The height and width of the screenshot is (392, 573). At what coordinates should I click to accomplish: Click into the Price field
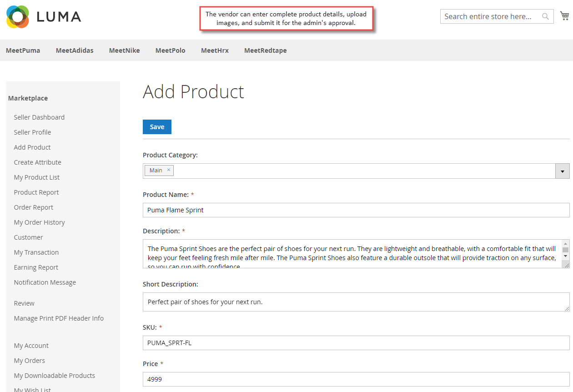(356, 379)
